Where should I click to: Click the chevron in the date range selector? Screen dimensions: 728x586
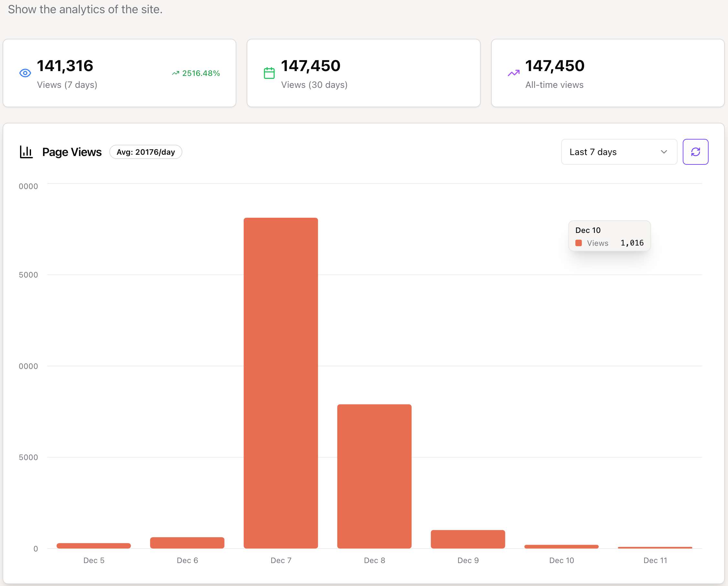click(663, 152)
